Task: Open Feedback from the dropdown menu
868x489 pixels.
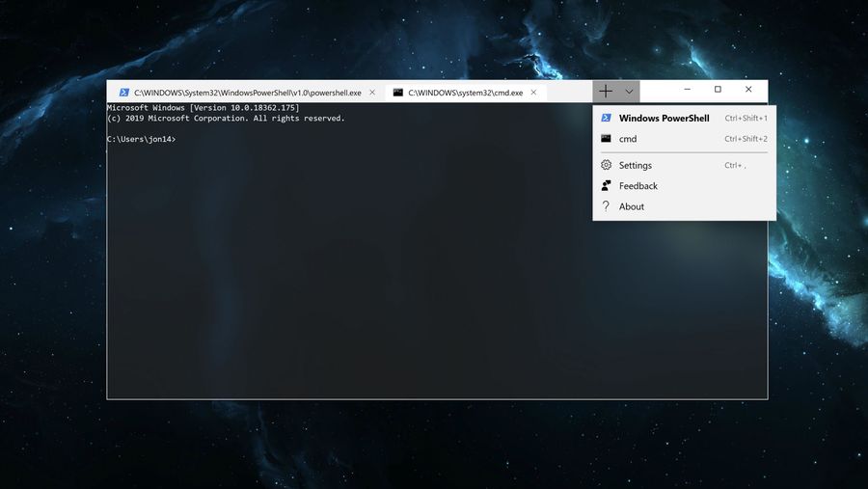Action: pos(684,185)
